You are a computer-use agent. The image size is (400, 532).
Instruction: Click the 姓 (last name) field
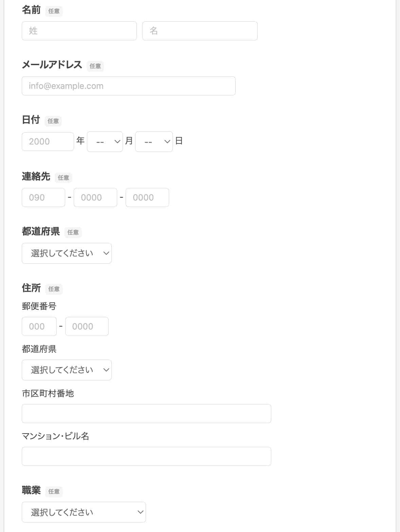(x=79, y=31)
